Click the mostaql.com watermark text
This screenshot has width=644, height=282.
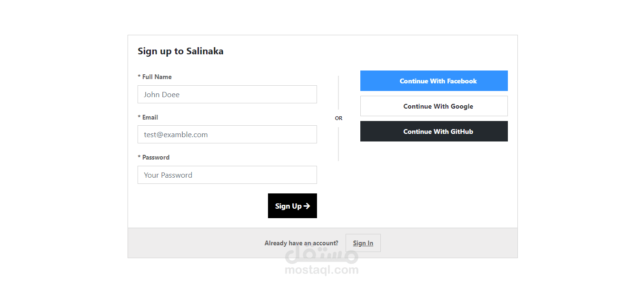321,270
